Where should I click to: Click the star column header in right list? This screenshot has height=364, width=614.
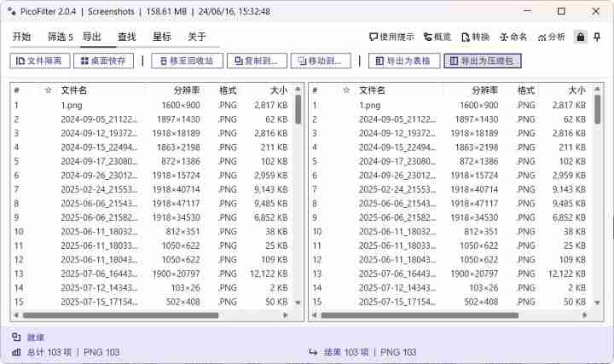click(346, 90)
